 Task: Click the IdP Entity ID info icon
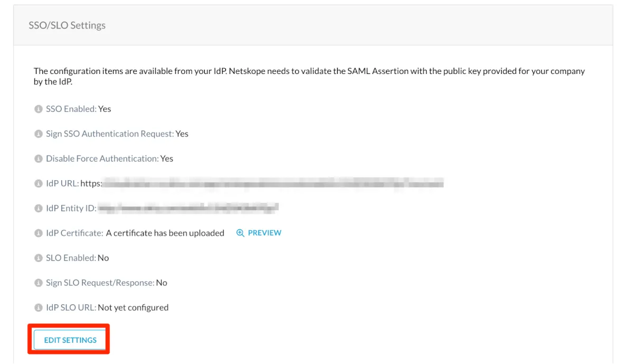tap(38, 209)
